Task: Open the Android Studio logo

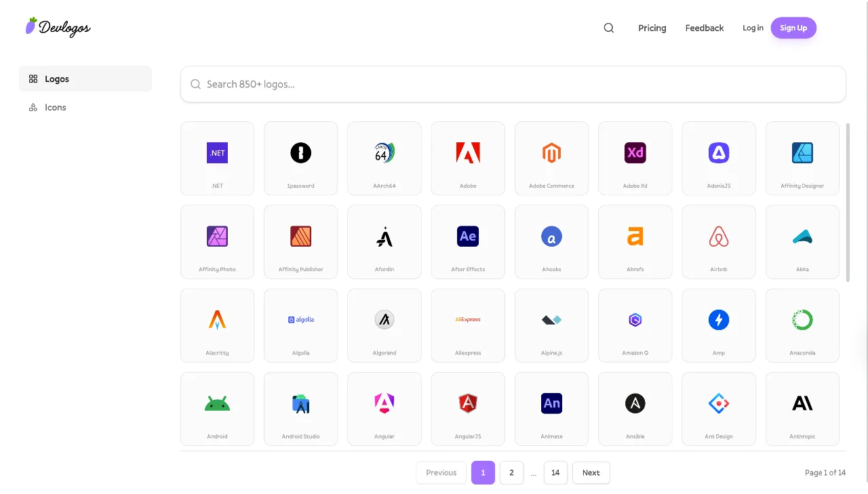Action: pyautogui.click(x=300, y=409)
